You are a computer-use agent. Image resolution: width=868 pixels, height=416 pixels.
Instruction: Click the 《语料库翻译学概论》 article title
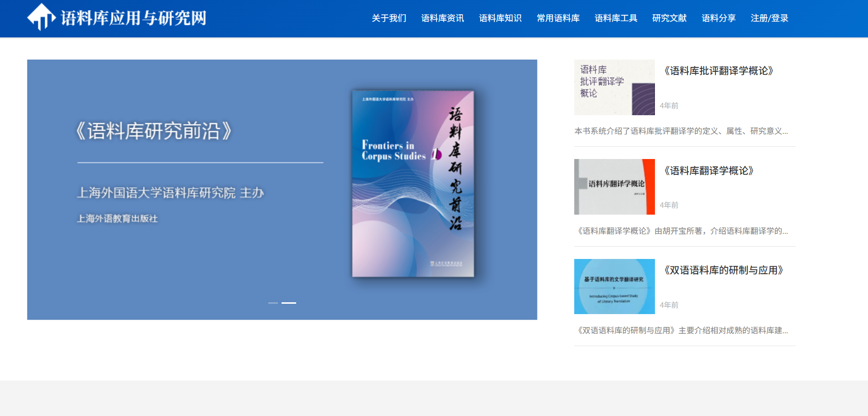click(x=709, y=171)
